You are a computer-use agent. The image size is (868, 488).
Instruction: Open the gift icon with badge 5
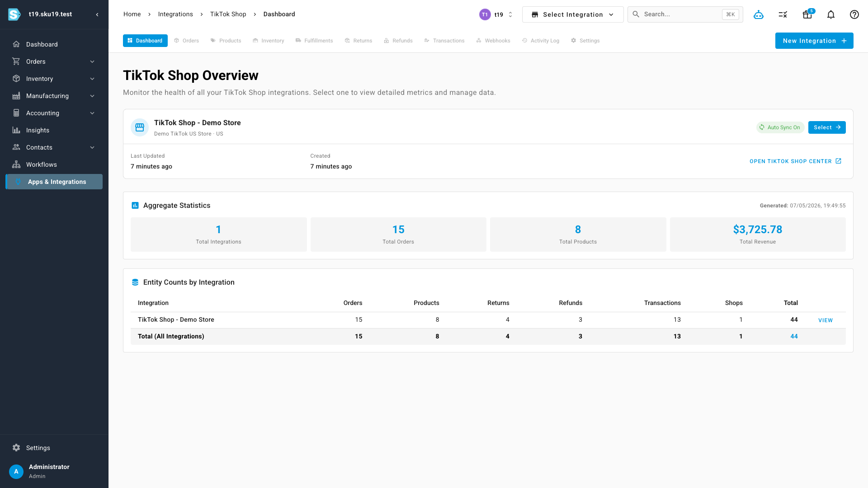[807, 14]
